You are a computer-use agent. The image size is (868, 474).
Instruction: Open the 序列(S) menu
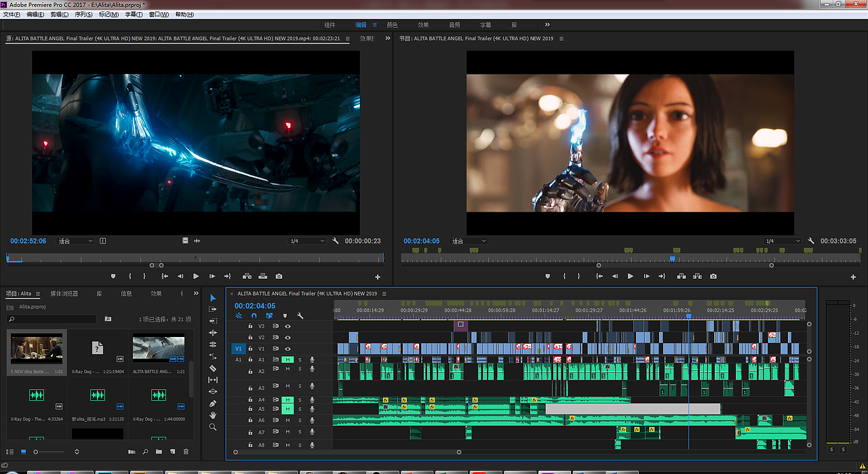click(x=83, y=14)
